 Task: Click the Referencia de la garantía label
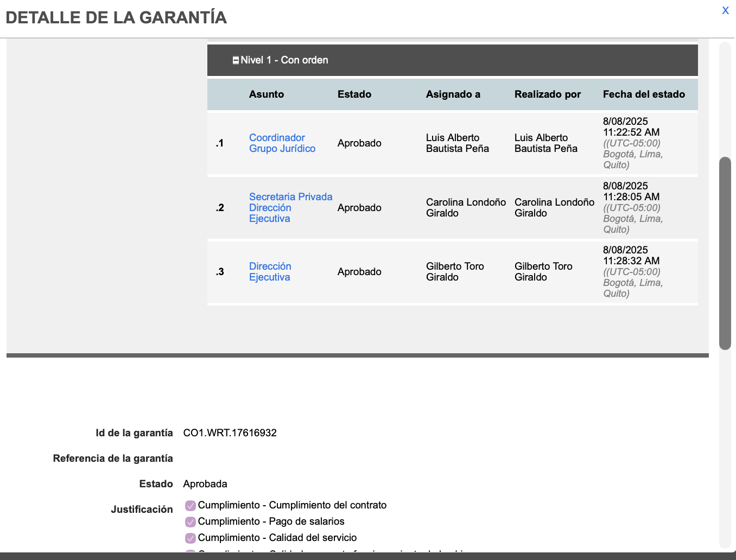(x=113, y=459)
